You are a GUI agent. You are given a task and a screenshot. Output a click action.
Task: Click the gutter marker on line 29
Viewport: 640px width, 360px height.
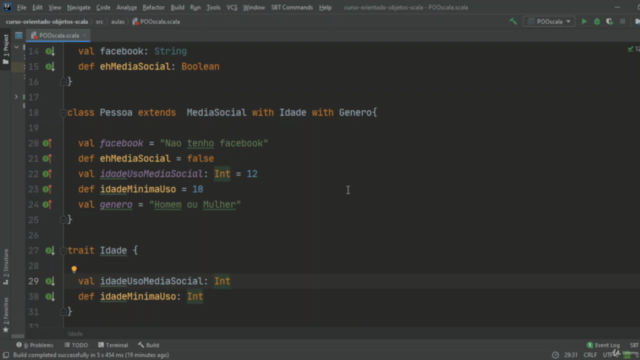point(50,281)
